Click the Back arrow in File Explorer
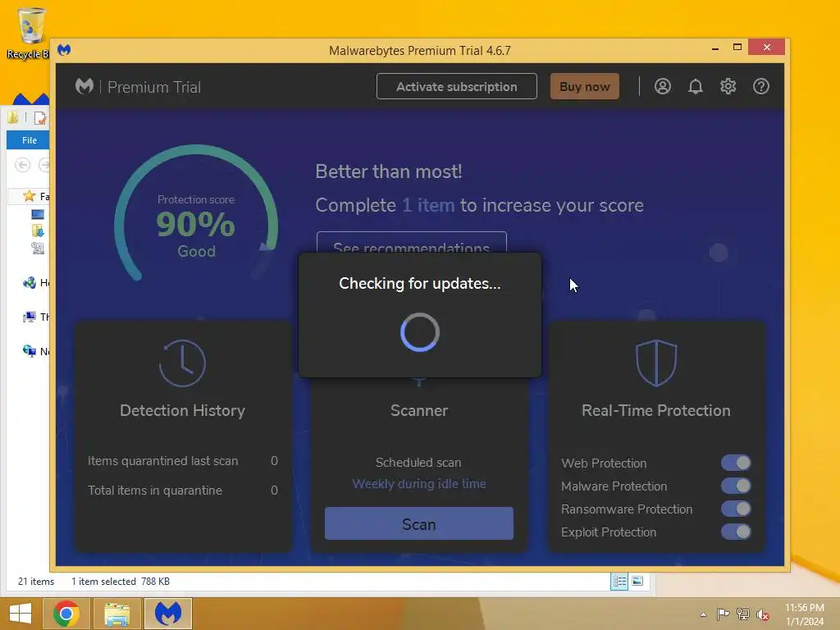The image size is (840, 630). [x=22, y=165]
